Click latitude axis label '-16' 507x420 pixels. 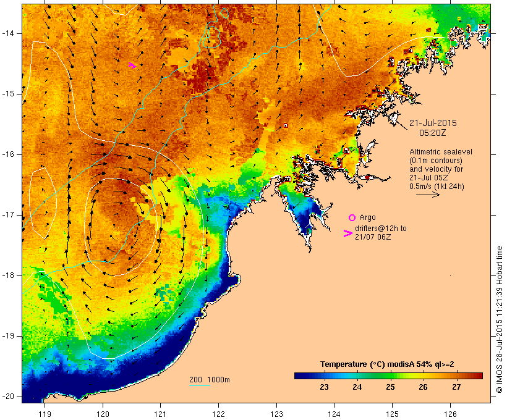[8, 154]
